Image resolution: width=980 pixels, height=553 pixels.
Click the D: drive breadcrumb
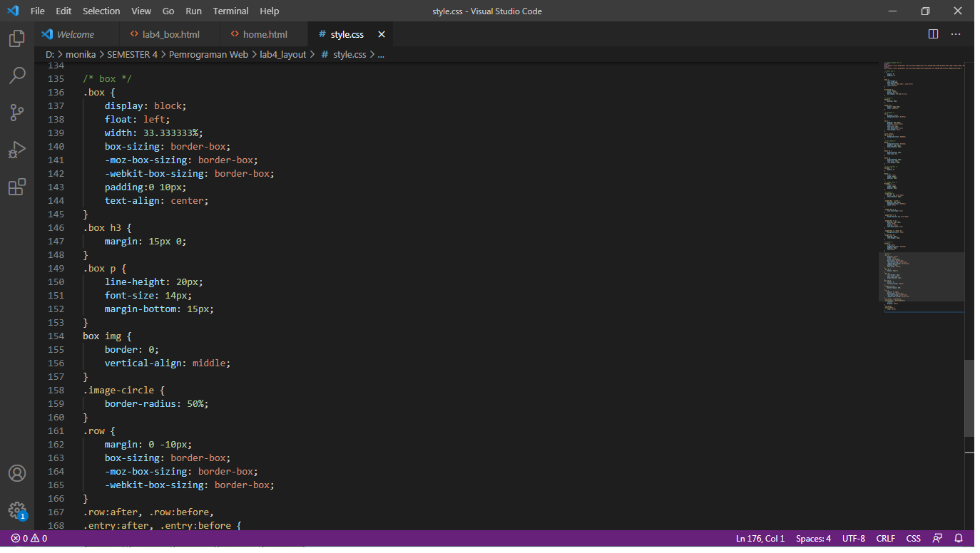click(x=50, y=54)
